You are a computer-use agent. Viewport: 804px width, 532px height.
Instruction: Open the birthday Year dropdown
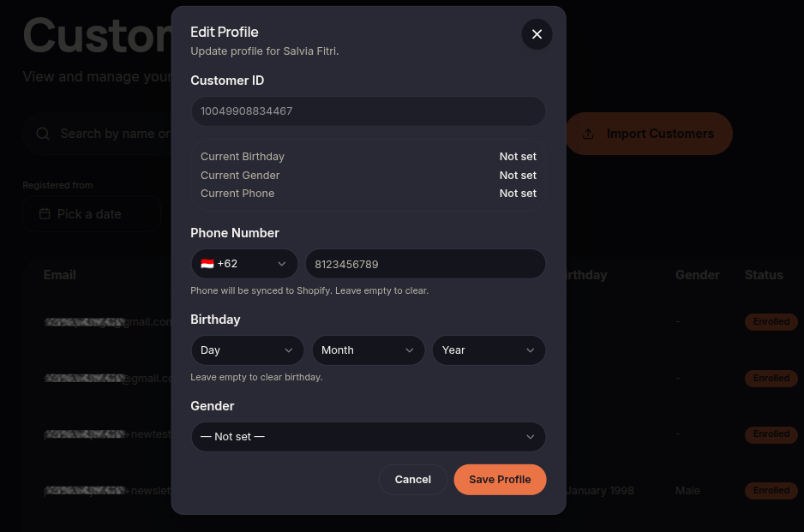pos(489,350)
